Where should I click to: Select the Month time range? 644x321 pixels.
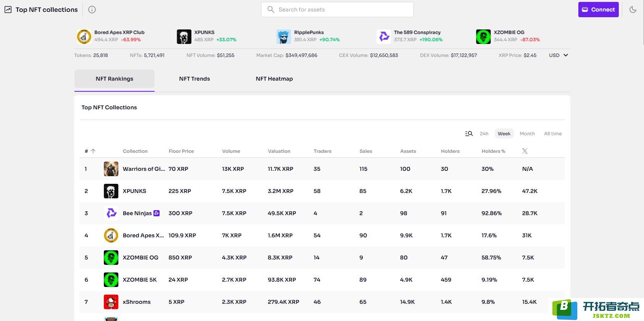527,133
